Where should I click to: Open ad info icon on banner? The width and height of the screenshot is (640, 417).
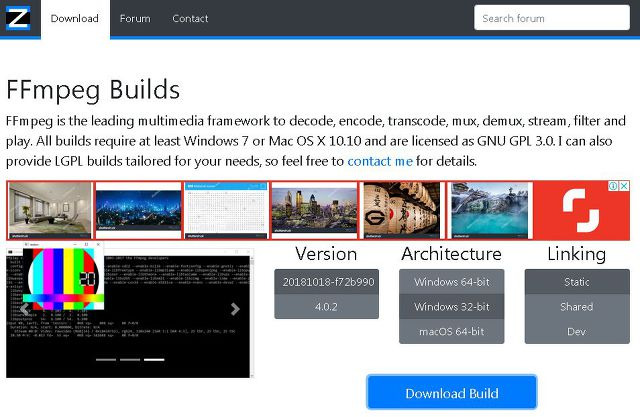(613, 186)
